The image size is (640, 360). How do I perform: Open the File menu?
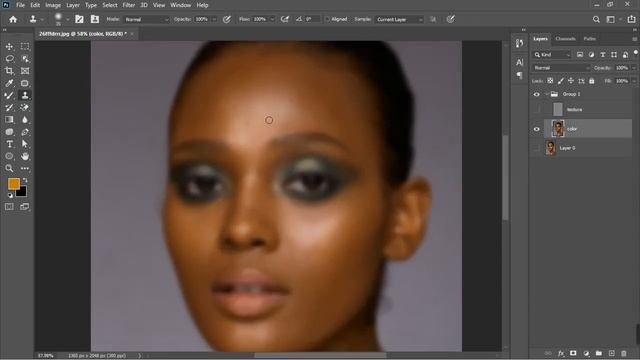(x=20, y=5)
